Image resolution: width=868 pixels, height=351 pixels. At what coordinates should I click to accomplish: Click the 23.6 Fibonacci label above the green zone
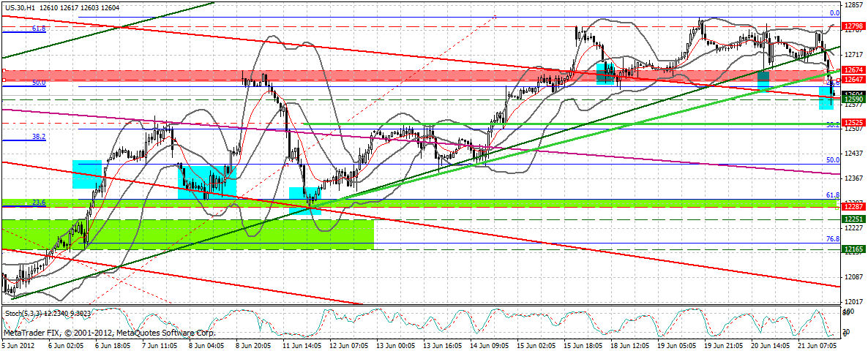point(39,203)
